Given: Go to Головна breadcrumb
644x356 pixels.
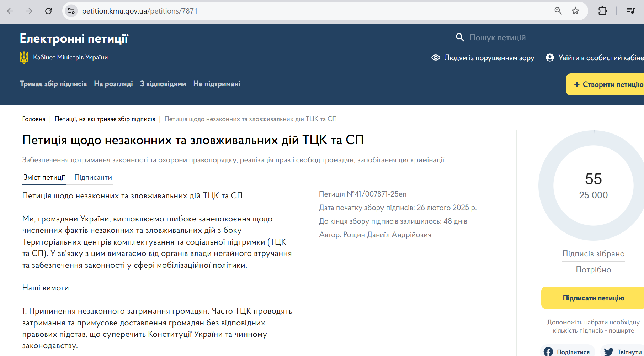Looking at the screenshot, I should [x=34, y=119].
